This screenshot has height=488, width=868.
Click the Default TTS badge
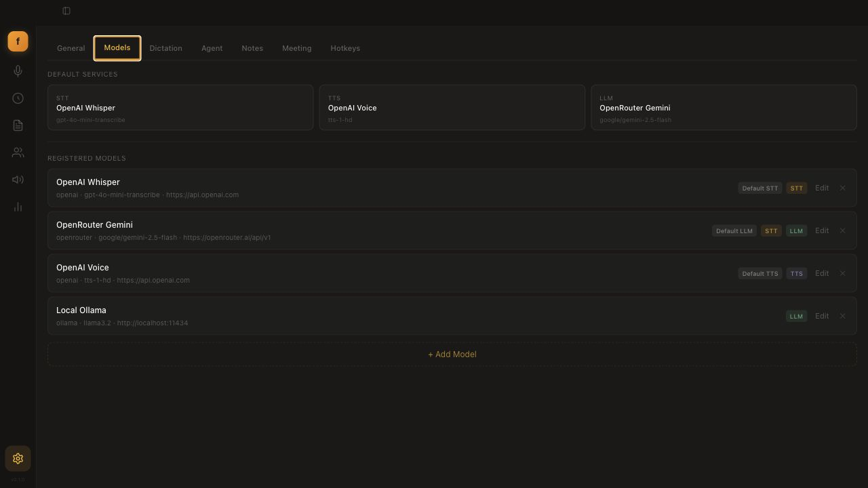point(760,273)
